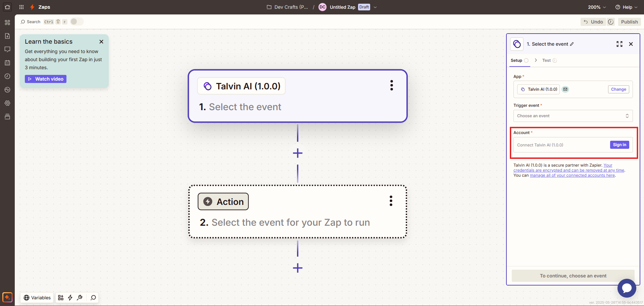Open the chat support bubble
Image resolution: width=644 pixels, height=306 pixels.
(627, 288)
